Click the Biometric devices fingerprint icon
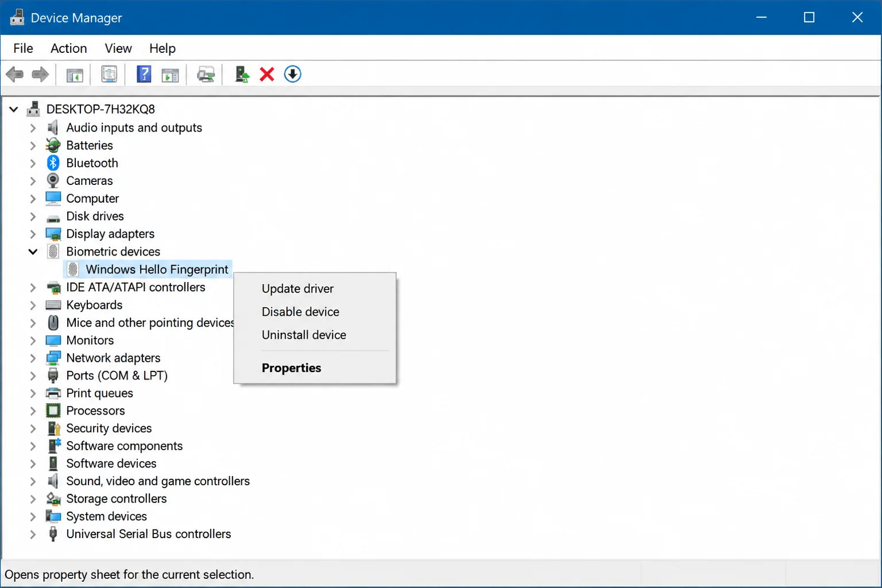The height and width of the screenshot is (588, 882). click(53, 252)
